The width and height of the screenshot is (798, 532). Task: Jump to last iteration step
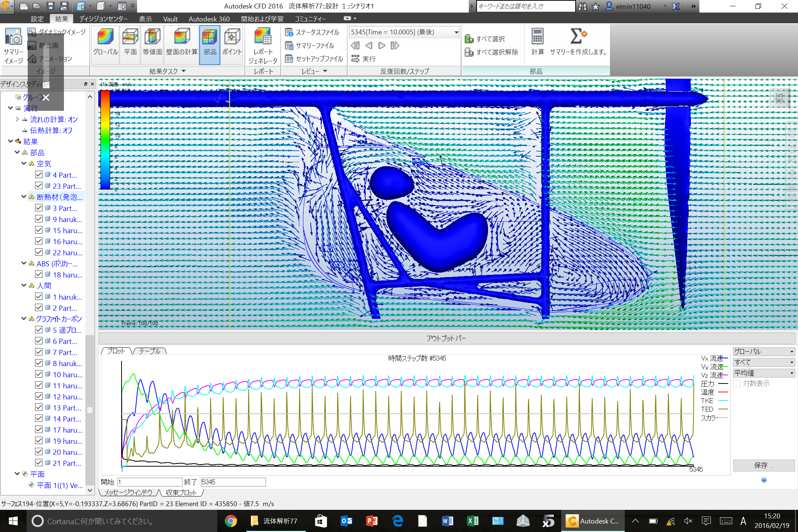[395, 45]
